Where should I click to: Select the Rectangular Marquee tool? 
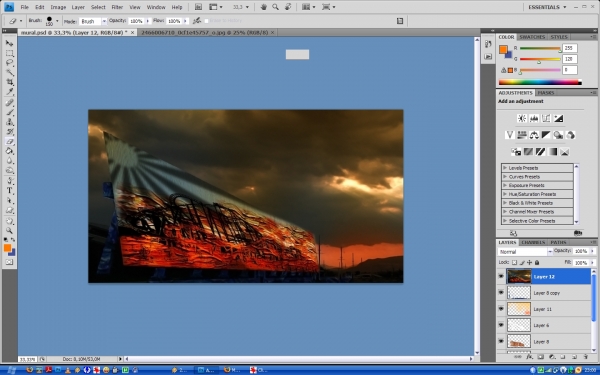(10, 53)
